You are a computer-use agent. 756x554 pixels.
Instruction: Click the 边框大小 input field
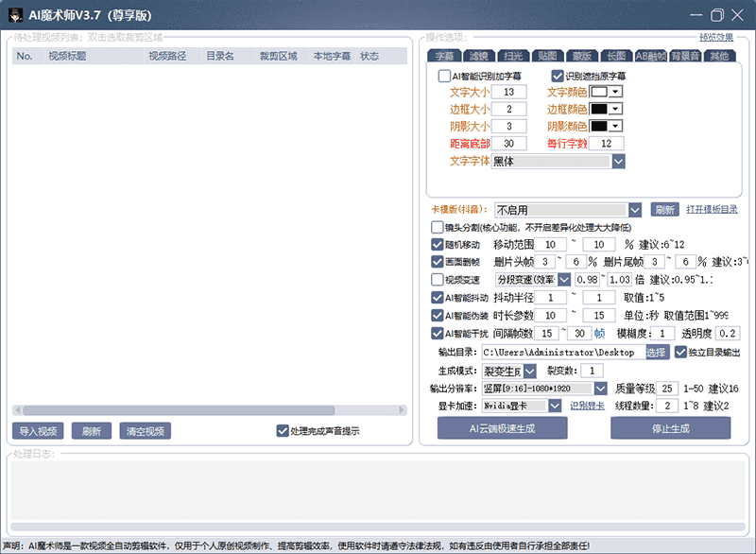click(x=508, y=109)
